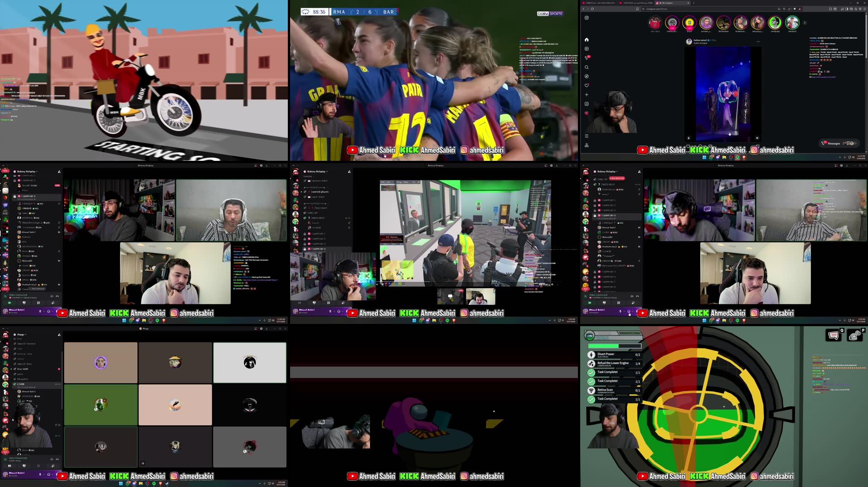Mute your microphone in the Discord voice panel
The image size is (868, 487).
(x=40, y=311)
